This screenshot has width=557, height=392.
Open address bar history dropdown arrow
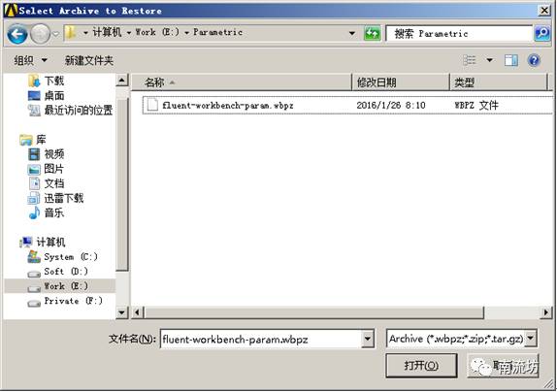pyautogui.click(x=352, y=33)
